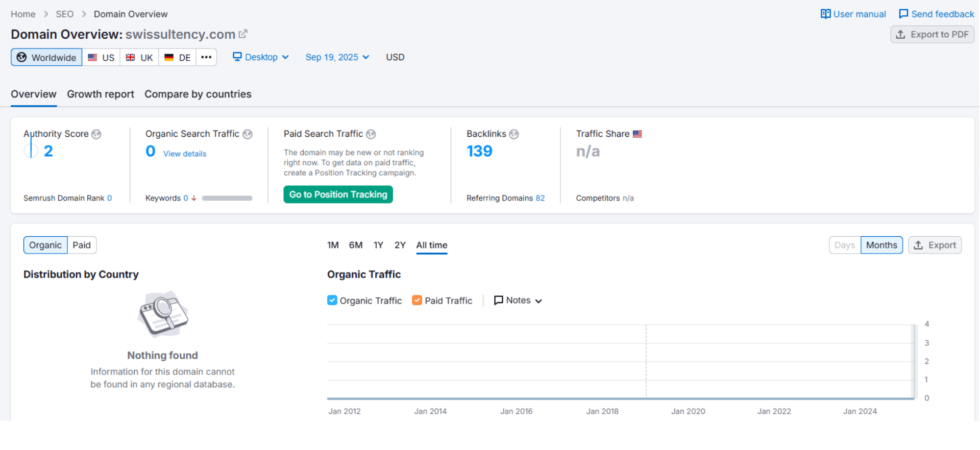Select the UK database button
Image resolution: width=980 pixels, height=450 pixels.
(x=139, y=57)
